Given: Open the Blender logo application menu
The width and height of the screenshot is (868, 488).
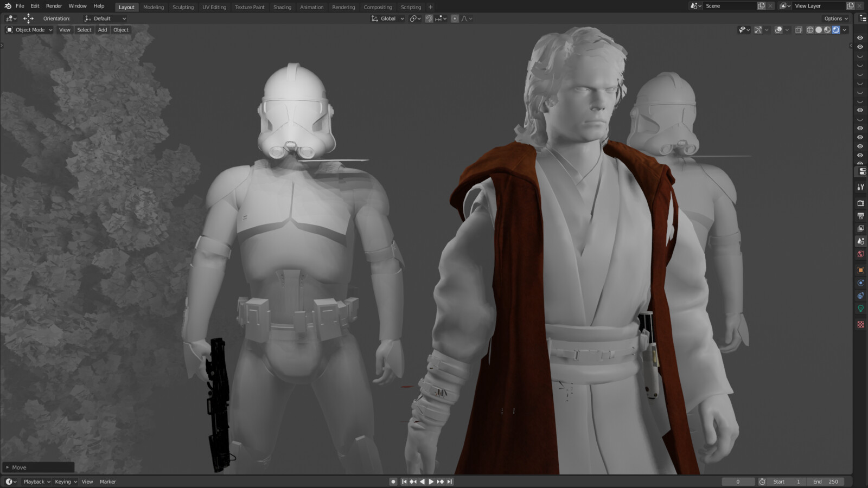Looking at the screenshot, I should (x=8, y=6).
